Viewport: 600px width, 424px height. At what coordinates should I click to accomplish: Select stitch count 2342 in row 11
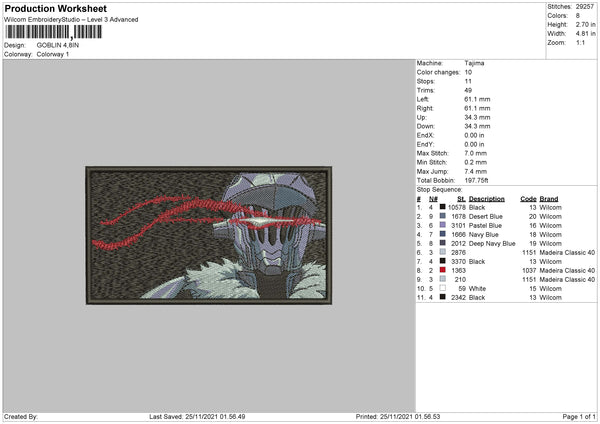pos(458,298)
